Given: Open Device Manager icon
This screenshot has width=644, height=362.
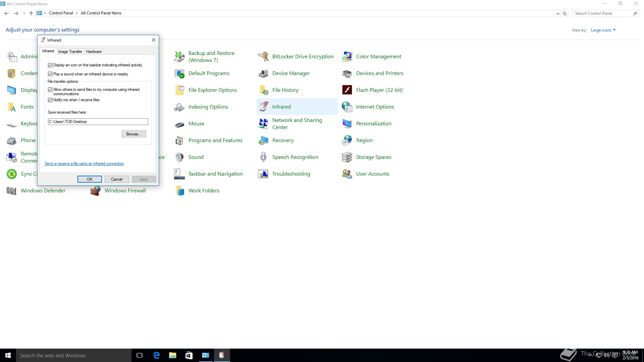Looking at the screenshot, I should click(263, 73).
